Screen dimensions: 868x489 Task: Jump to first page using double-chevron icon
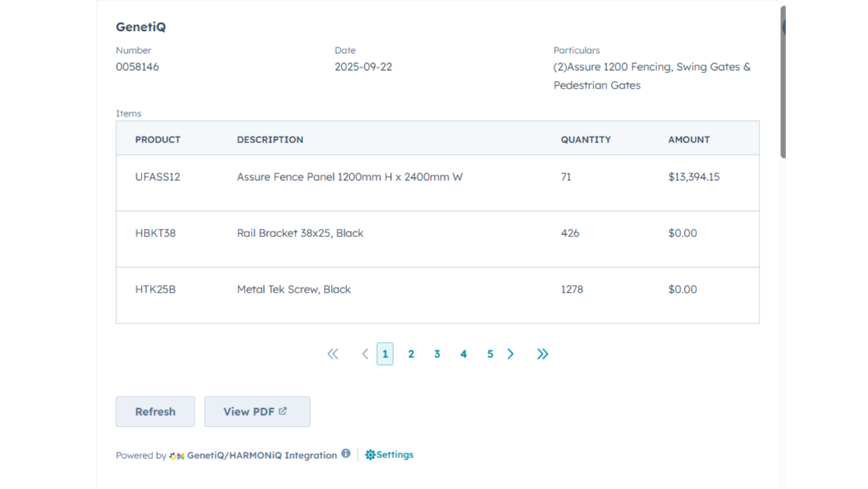pos(332,353)
